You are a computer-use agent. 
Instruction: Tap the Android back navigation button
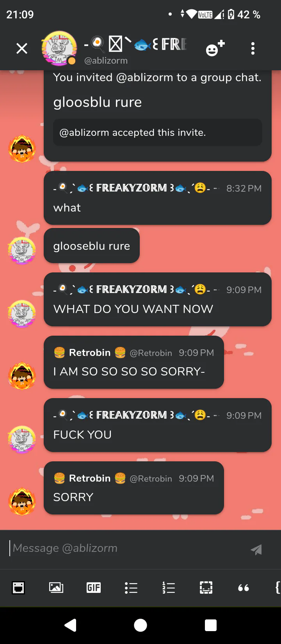70,625
